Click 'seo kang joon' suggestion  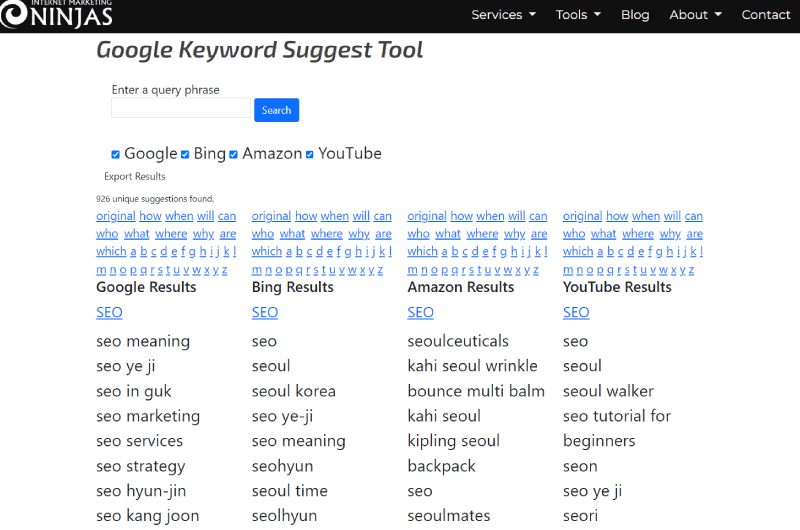(147, 516)
